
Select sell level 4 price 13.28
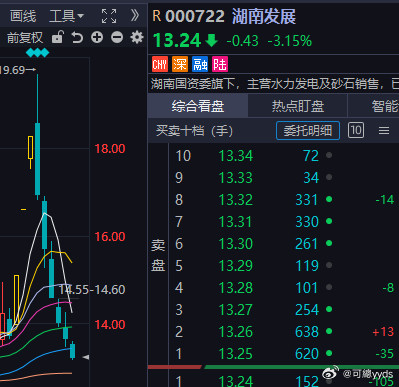pos(236,288)
